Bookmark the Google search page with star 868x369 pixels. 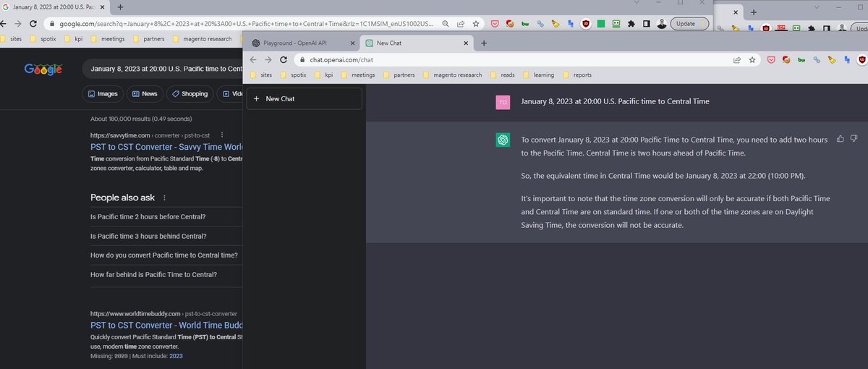click(475, 24)
